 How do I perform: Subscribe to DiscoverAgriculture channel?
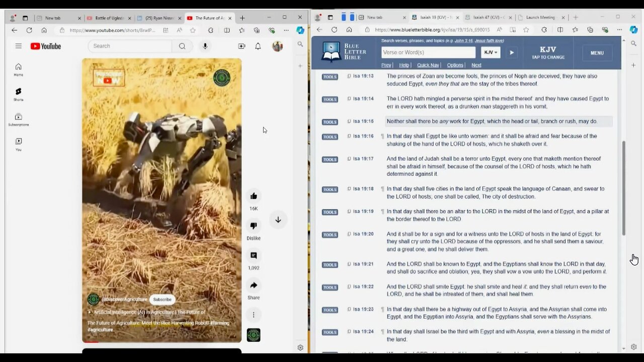click(162, 299)
